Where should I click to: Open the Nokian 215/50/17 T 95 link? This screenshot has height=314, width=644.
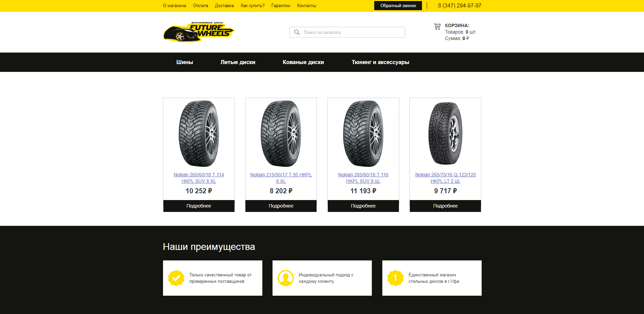click(x=281, y=178)
